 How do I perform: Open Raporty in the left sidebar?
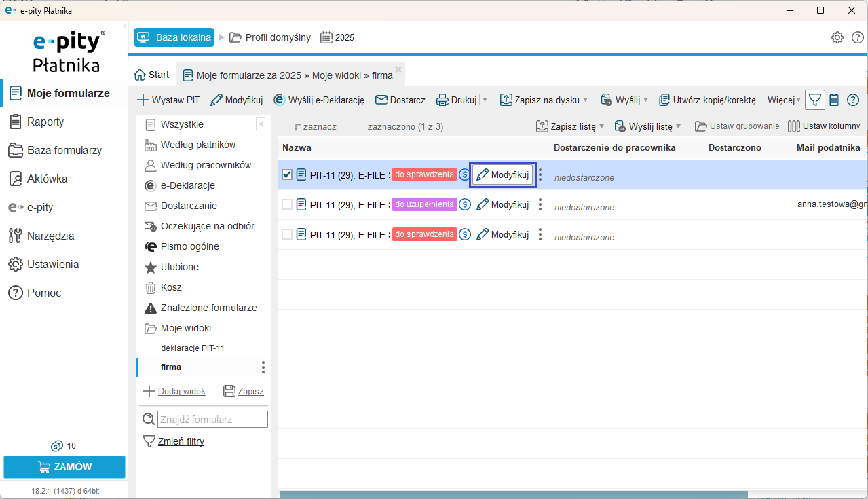point(45,122)
